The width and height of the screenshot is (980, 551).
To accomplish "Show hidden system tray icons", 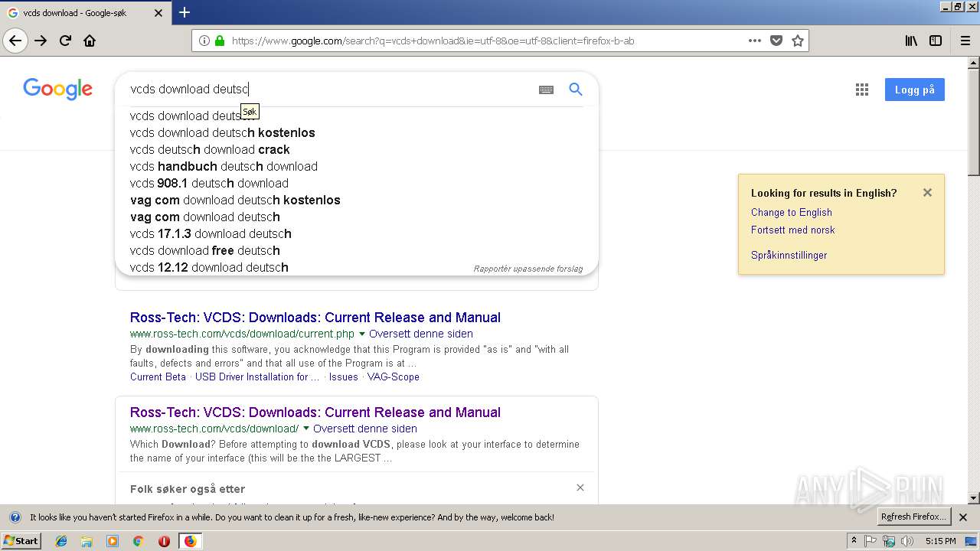I will click(854, 541).
